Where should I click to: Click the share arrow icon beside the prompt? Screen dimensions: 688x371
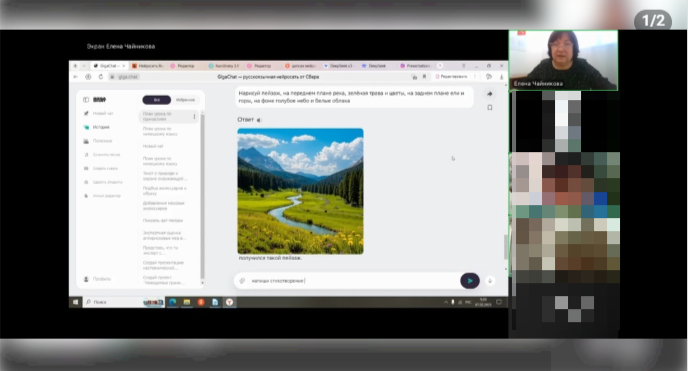(x=490, y=94)
